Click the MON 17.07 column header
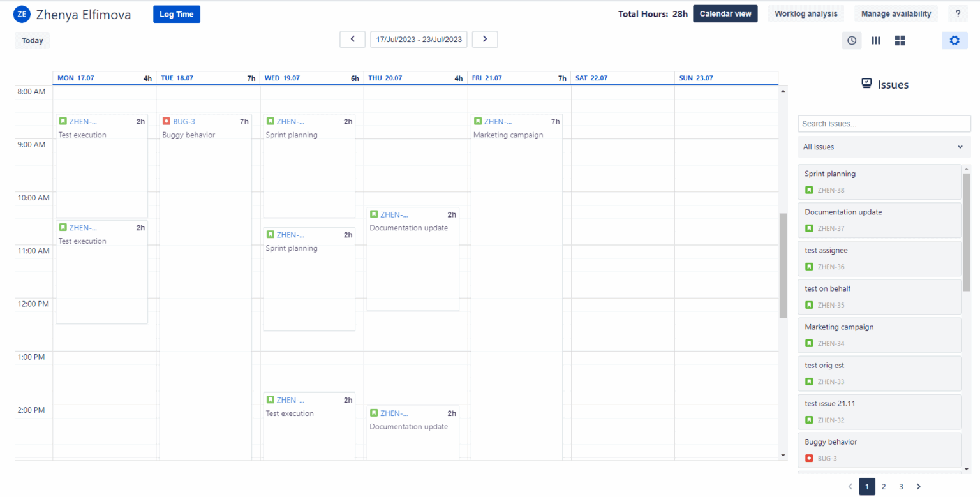 105,78
